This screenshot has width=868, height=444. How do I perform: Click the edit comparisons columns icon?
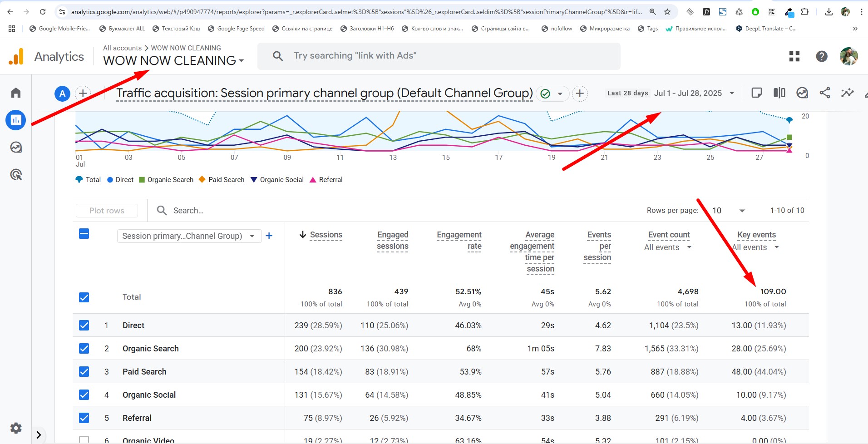coord(779,93)
